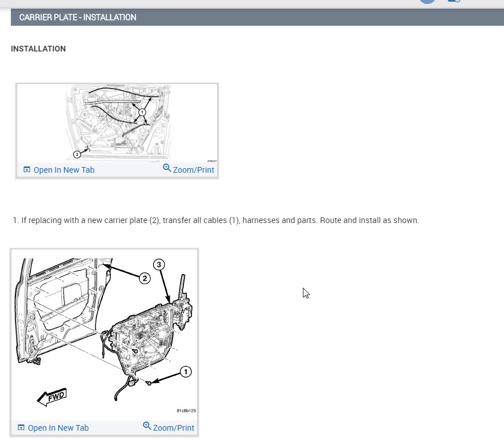Open cable routing diagram in new tab
Viewport: 504px width, 445px height.
coord(59,170)
